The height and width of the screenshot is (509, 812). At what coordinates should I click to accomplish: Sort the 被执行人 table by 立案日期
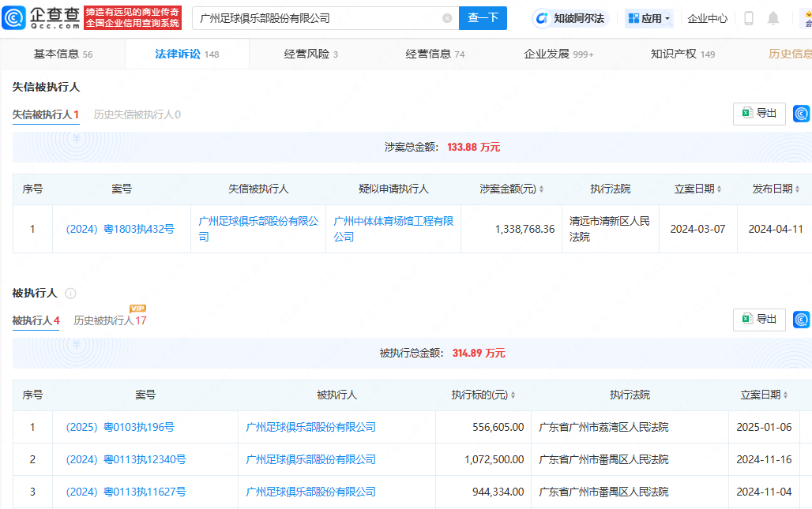click(786, 395)
